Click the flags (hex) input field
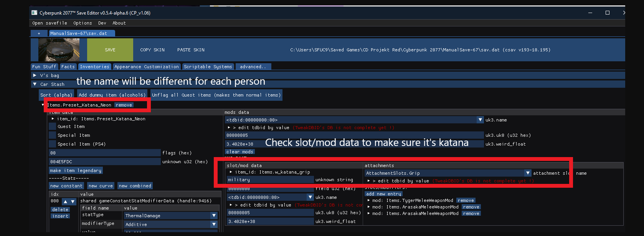 pos(104,153)
